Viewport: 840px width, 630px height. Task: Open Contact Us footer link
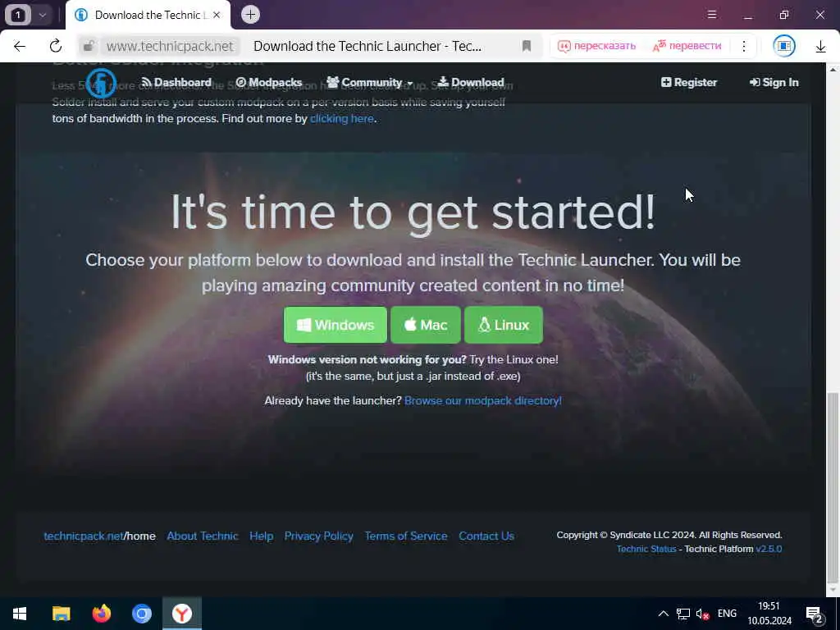[x=486, y=536]
